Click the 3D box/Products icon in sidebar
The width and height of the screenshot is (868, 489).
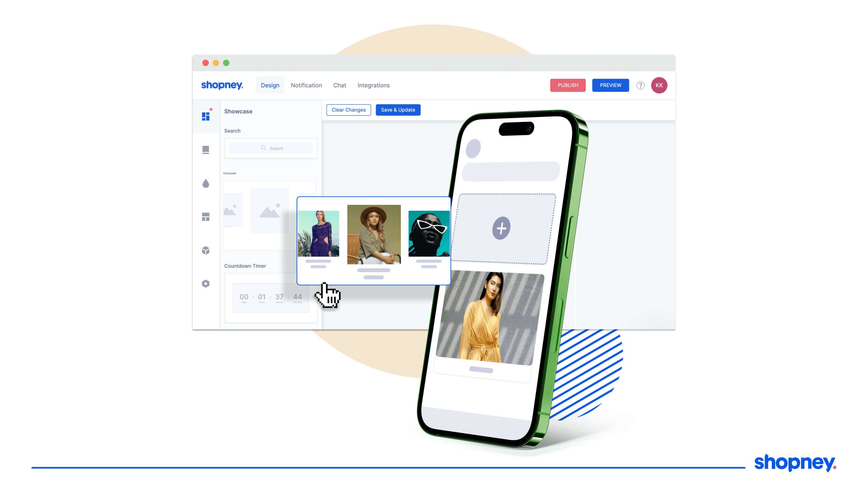(x=206, y=251)
